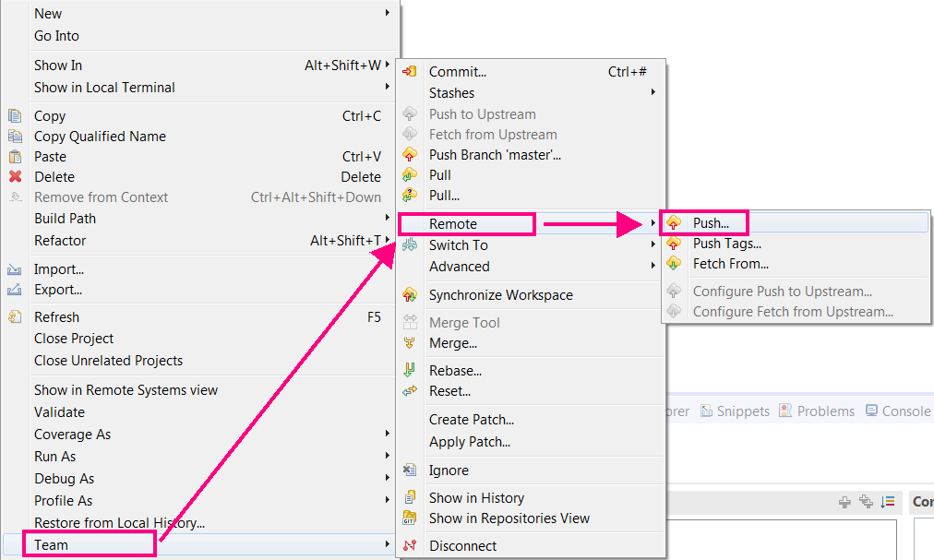Expand the Build Path submenu arrow
This screenshot has width=934, height=560.
tap(388, 218)
